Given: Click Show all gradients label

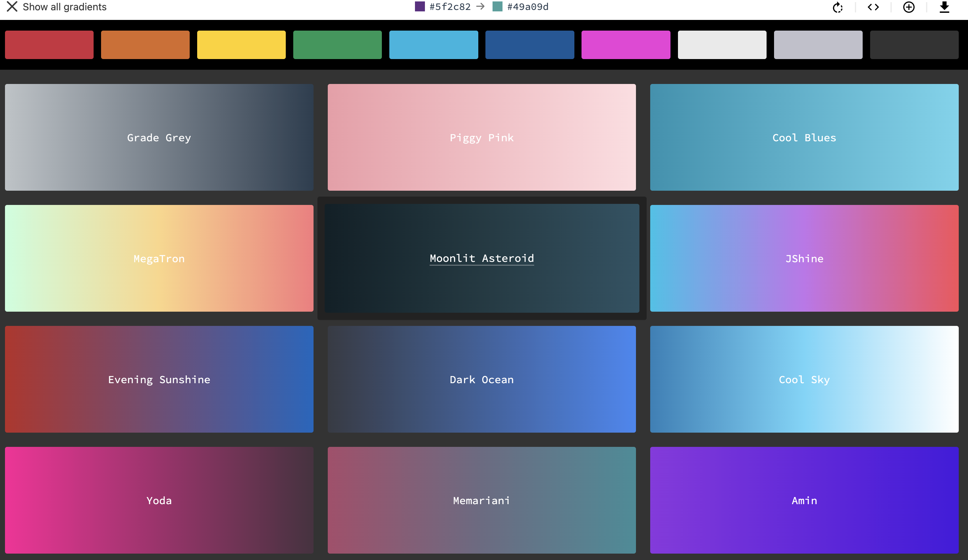Looking at the screenshot, I should (64, 7).
